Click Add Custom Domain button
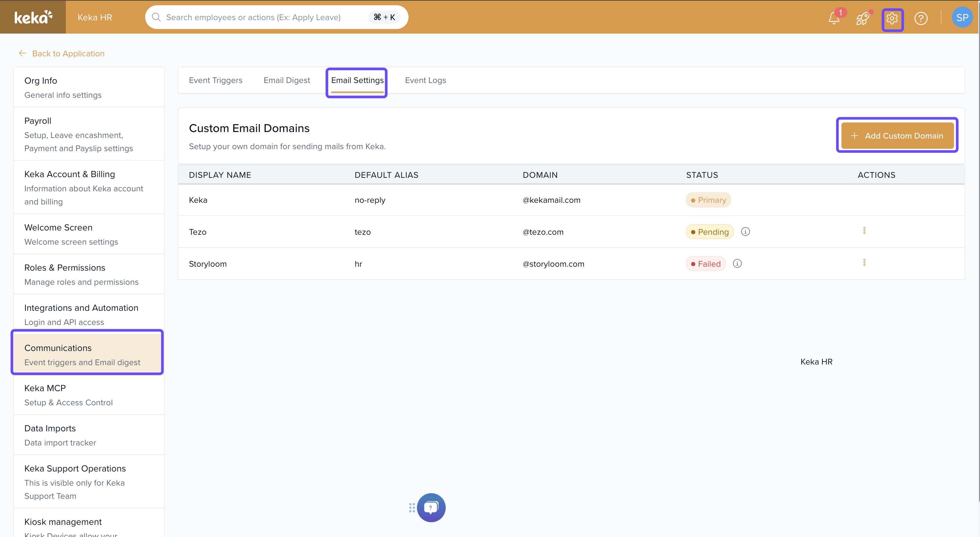Screen dimensions: 980x537 click(897, 136)
